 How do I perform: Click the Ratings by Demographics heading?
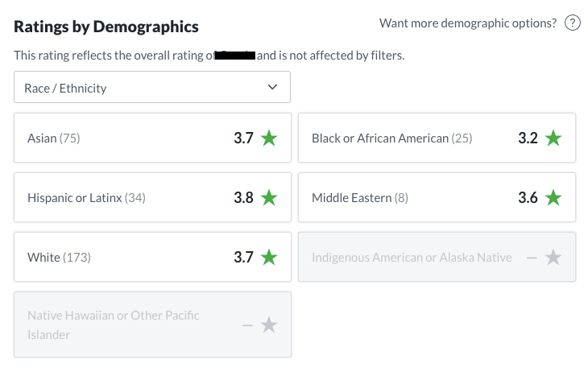(x=106, y=27)
